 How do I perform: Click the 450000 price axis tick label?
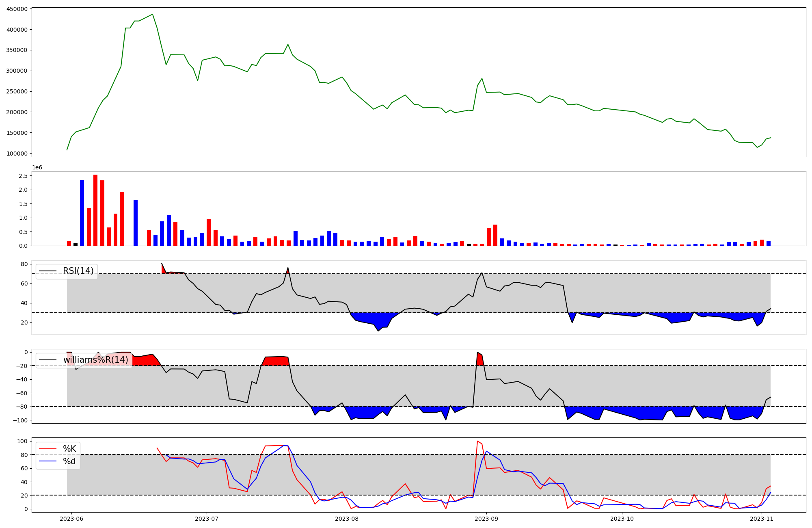click(17, 9)
